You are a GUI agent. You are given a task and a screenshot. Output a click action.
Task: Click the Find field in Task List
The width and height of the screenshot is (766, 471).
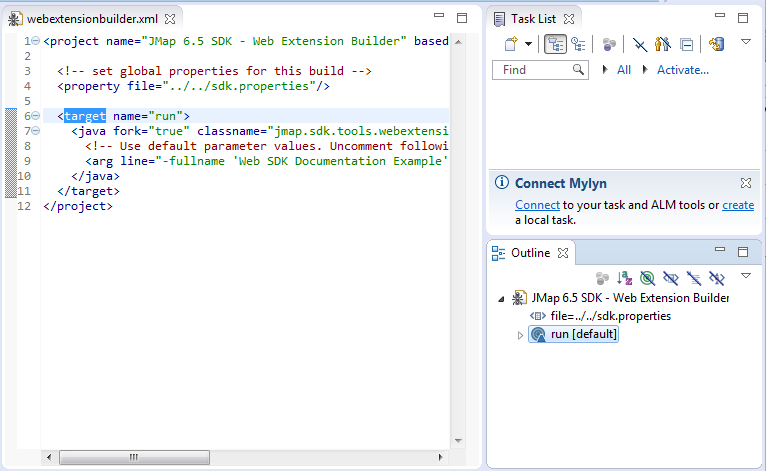535,70
